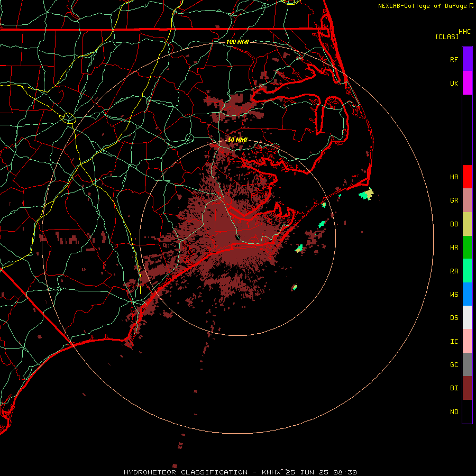Select the BD yellow legend swatch
Image resolution: width=476 pixels, height=476 pixels.
467,224
